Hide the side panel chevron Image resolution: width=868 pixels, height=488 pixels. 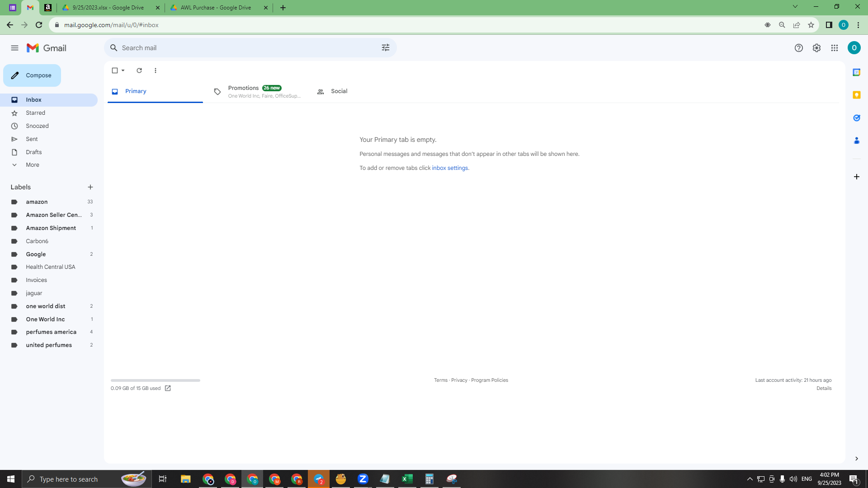coord(856,459)
